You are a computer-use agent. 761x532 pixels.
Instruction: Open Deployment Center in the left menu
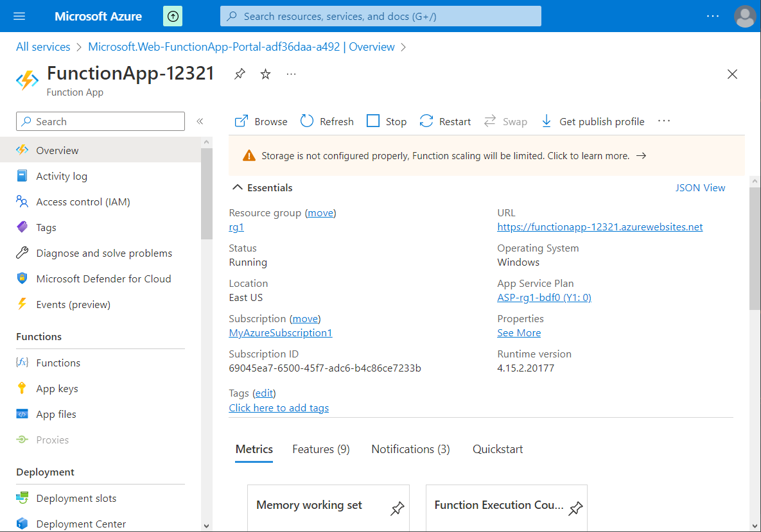pyautogui.click(x=100, y=524)
